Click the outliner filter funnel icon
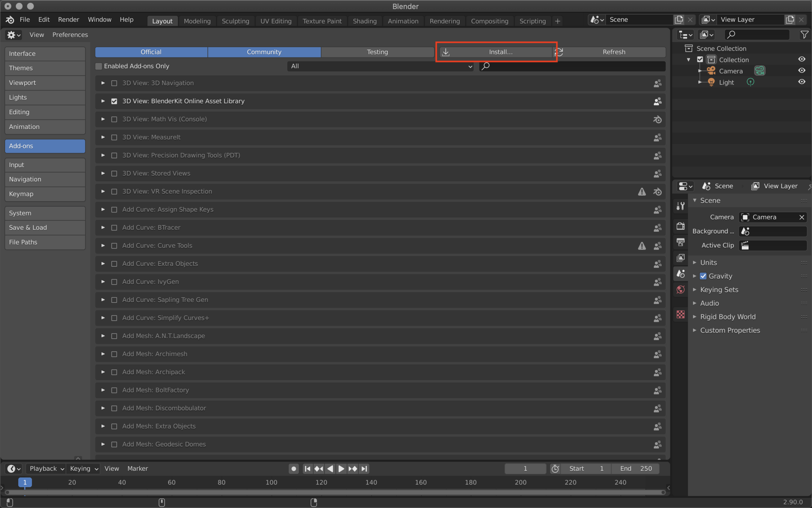The height and width of the screenshot is (508, 812). (x=804, y=35)
